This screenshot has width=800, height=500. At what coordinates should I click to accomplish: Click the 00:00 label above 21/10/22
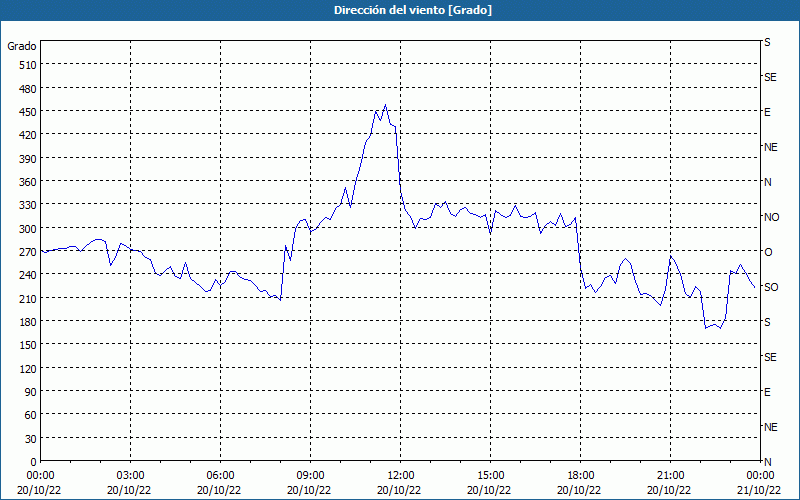(x=760, y=476)
